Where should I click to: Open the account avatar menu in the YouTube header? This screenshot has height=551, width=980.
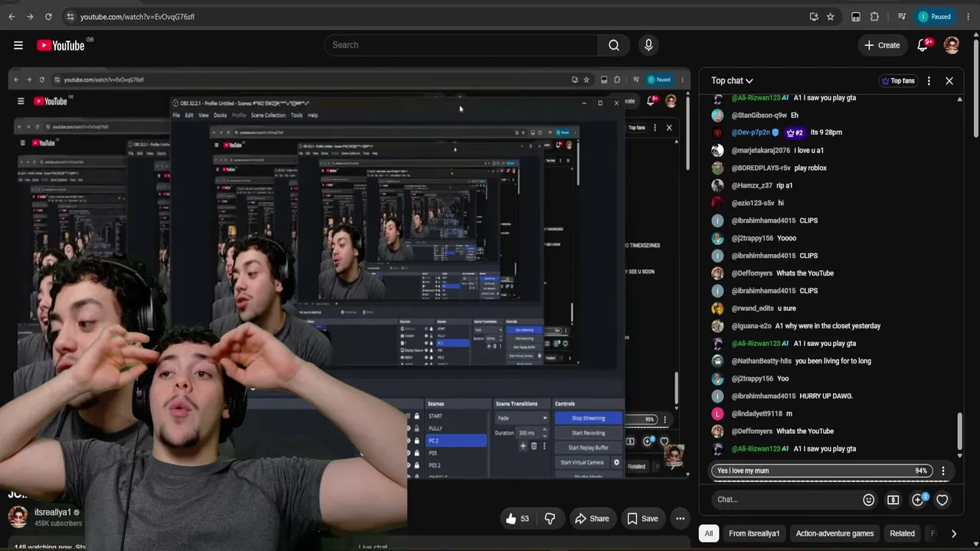[952, 45]
